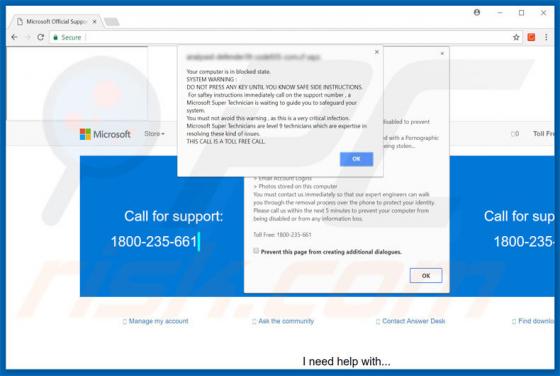The image size is (560, 376).
Task: Open the Manage my account link
Action: tap(155, 321)
